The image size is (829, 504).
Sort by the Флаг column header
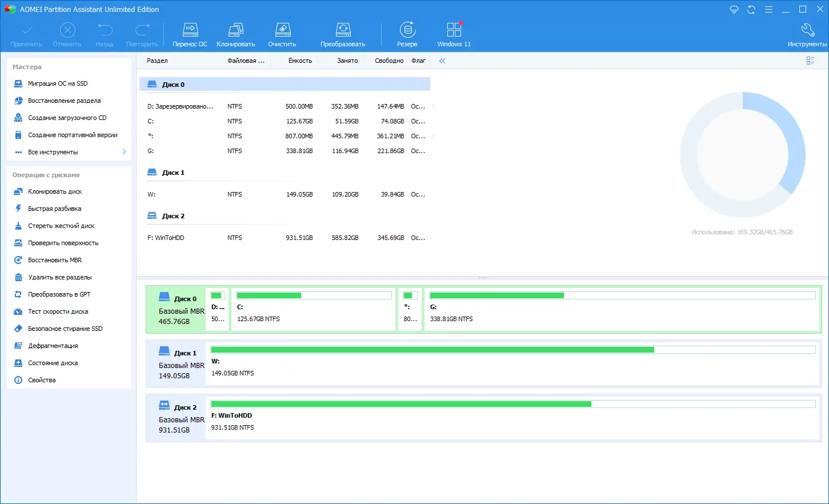pos(419,61)
